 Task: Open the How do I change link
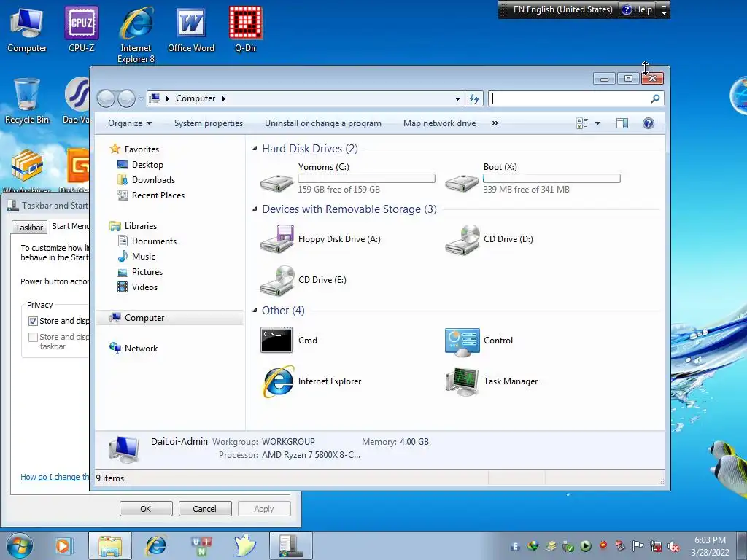[x=55, y=477]
